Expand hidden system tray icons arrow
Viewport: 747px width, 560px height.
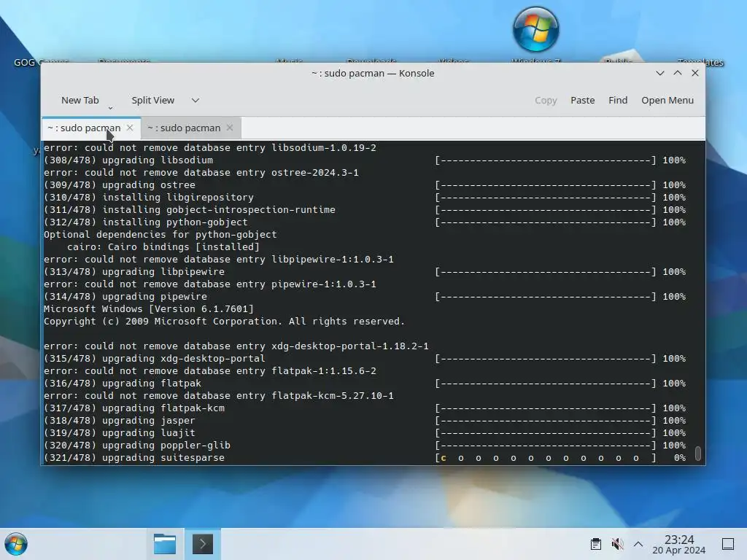click(x=638, y=544)
